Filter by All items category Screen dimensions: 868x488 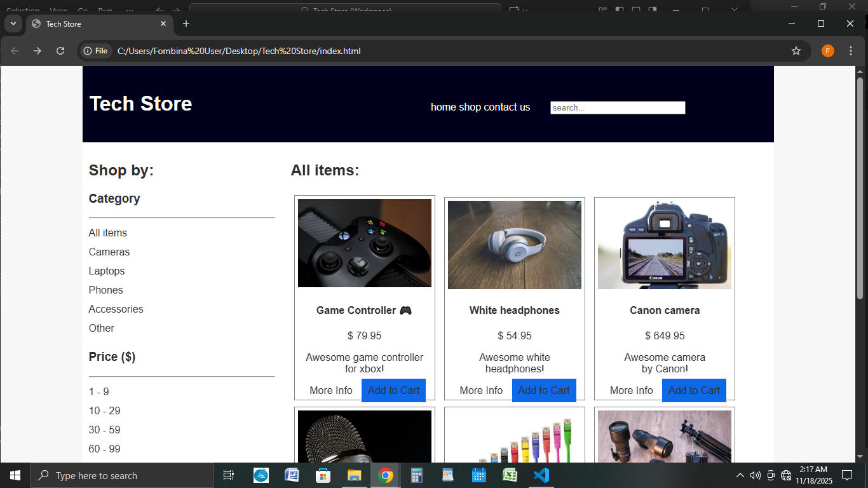click(108, 233)
